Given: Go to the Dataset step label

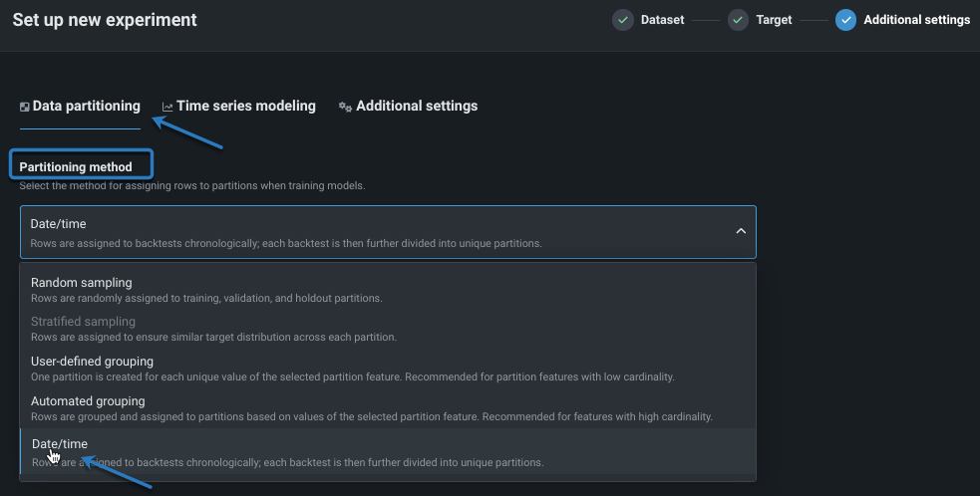Looking at the screenshot, I should tap(662, 20).
